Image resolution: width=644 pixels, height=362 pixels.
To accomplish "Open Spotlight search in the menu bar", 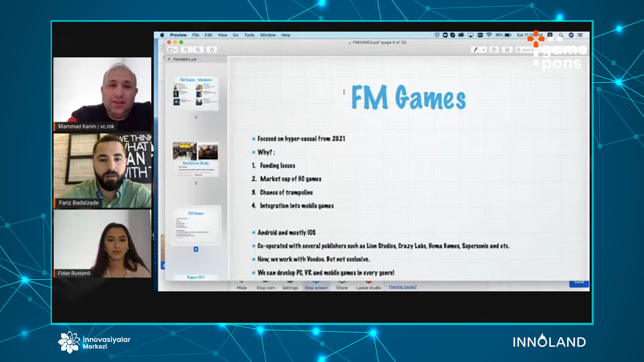I will click(x=561, y=35).
